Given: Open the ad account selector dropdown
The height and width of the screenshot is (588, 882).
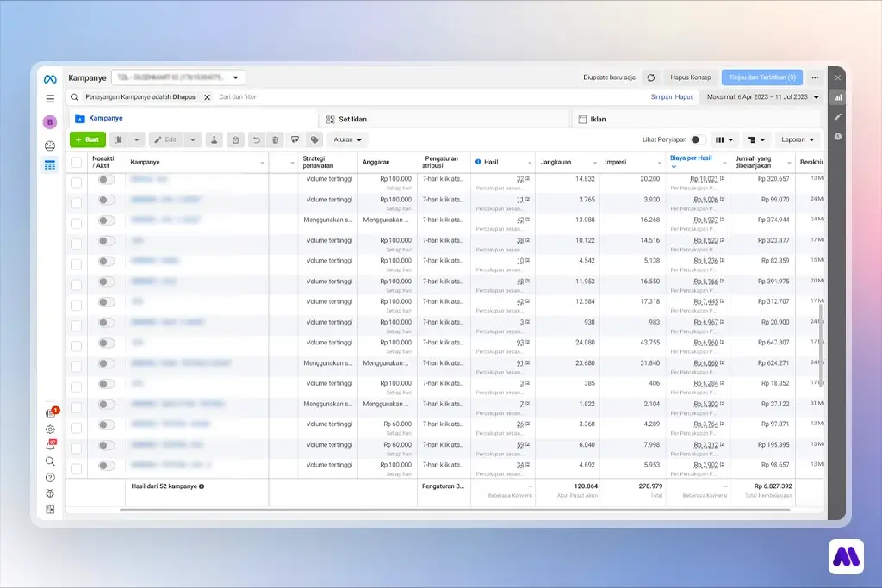Looking at the screenshot, I should tap(177, 77).
